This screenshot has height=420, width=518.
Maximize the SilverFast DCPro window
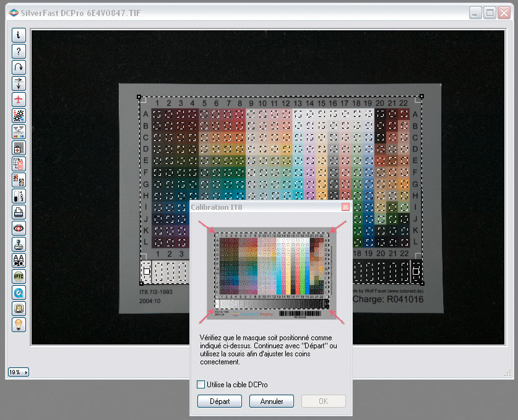[490, 13]
